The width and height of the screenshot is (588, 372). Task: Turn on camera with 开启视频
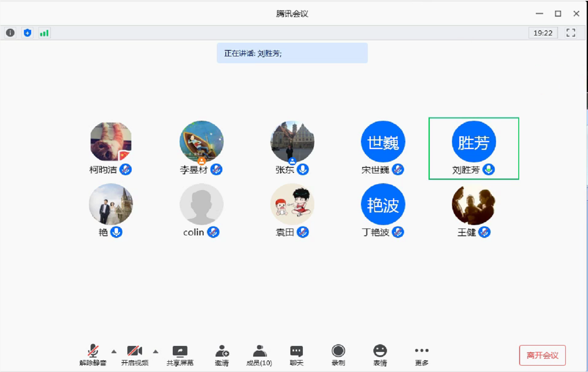(x=134, y=355)
